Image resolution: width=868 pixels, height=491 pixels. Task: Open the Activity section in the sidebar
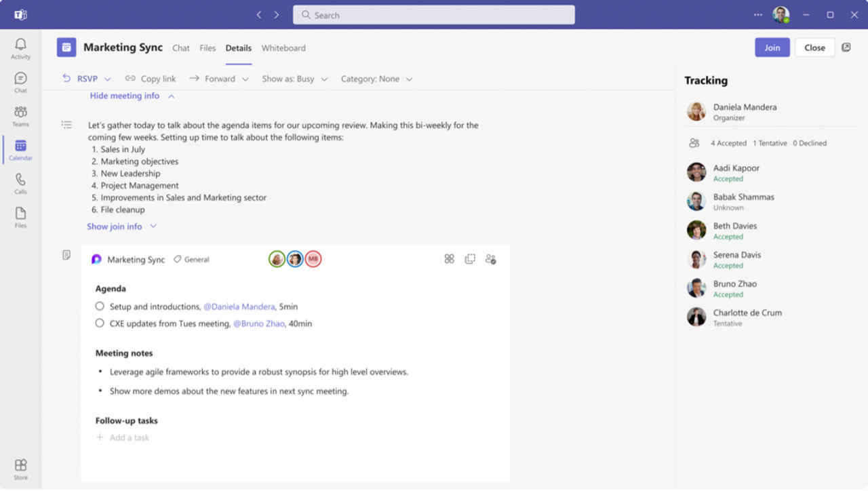click(20, 46)
